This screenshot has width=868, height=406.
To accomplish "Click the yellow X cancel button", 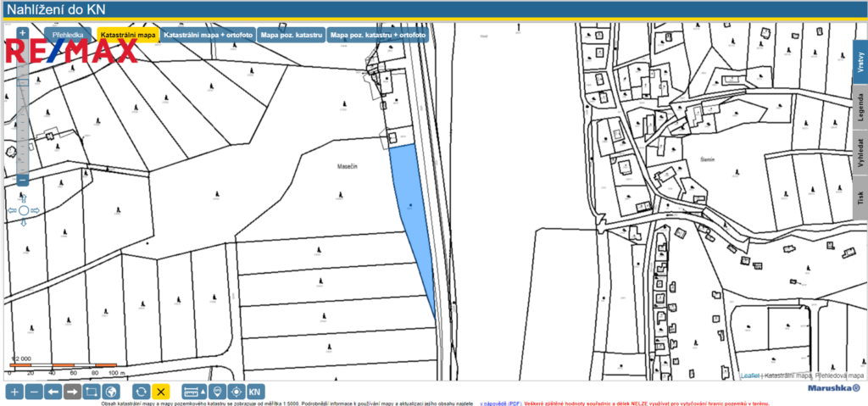I will [160, 392].
